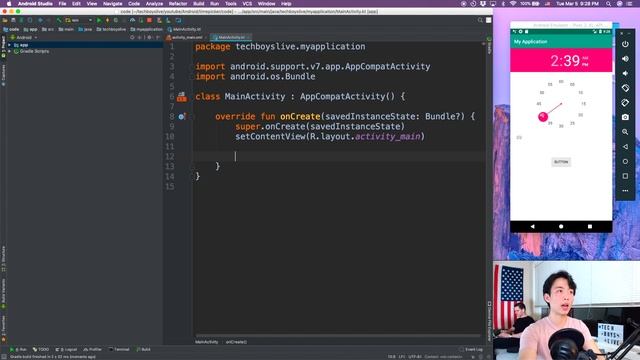Image resolution: width=640 pixels, height=360 pixels.
Task: Open the Build menu
Action: tap(199, 3)
